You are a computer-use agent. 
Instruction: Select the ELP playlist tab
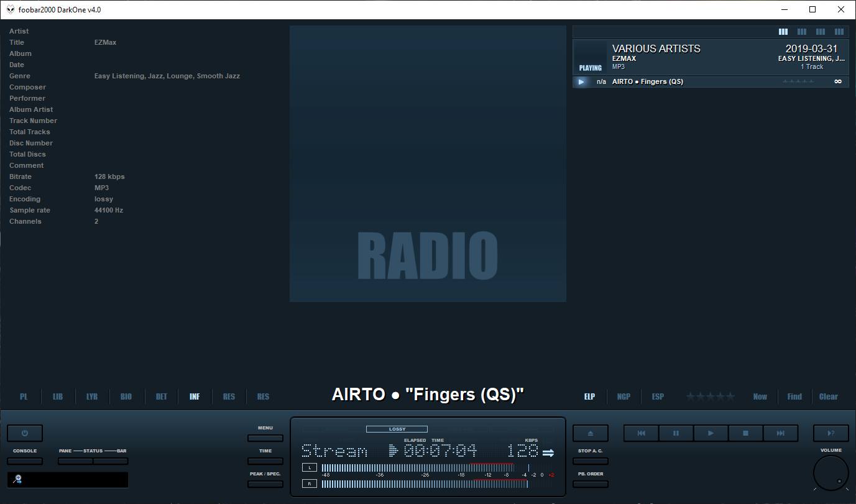(x=589, y=396)
